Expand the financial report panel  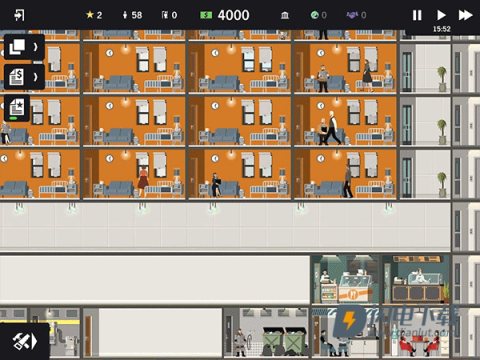click(x=35, y=77)
